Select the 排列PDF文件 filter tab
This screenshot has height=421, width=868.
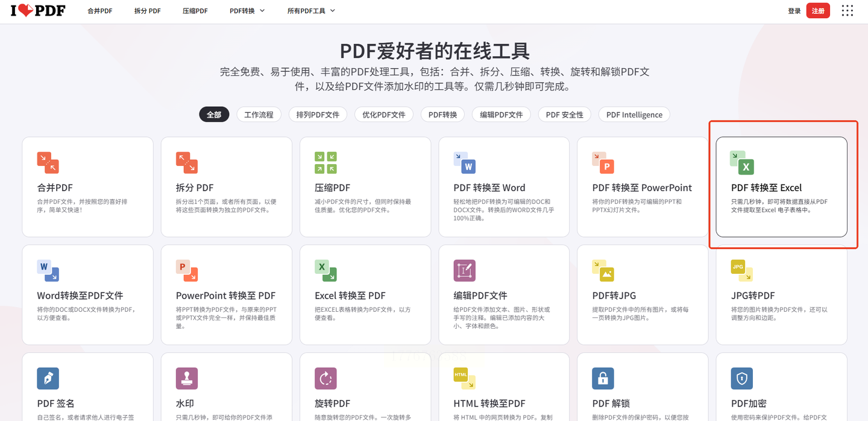click(x=318, y=115)
